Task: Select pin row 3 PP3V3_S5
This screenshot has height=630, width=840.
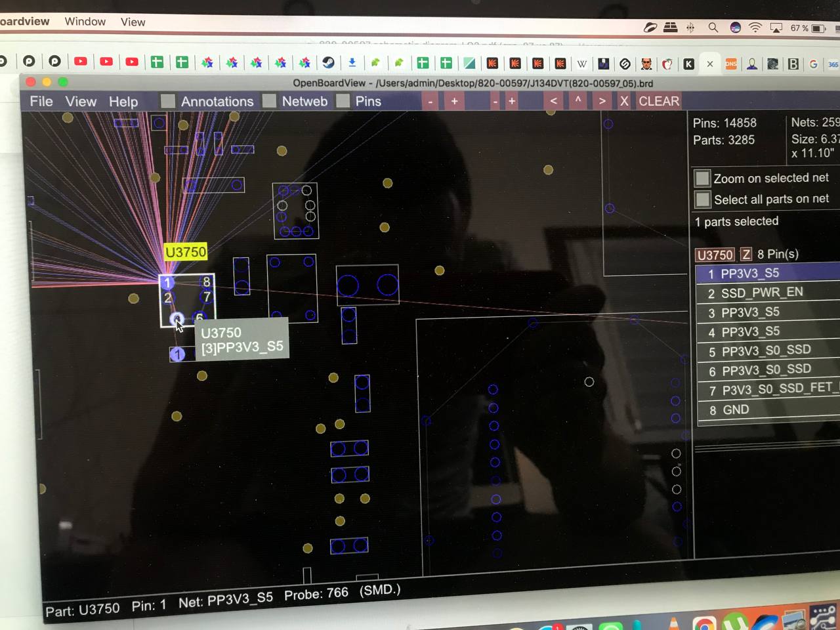Action: point(768,312)
